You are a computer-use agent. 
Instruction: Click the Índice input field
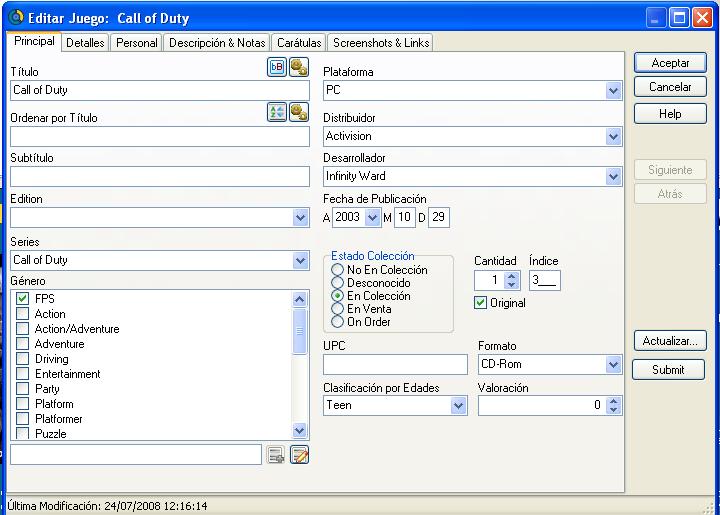point(545,280)
